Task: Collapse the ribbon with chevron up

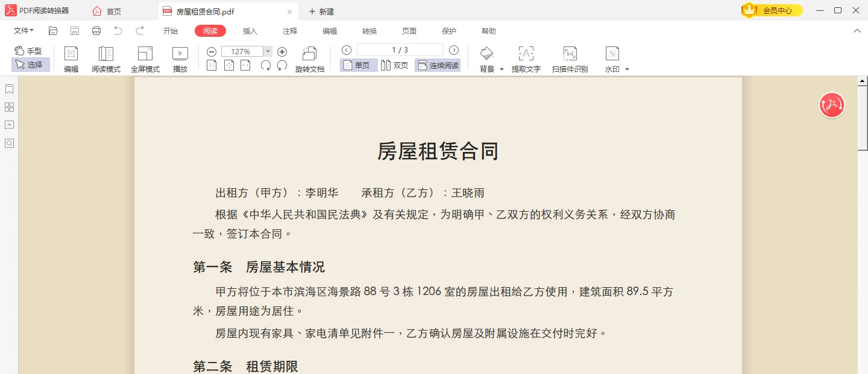Action: (857, 31)
